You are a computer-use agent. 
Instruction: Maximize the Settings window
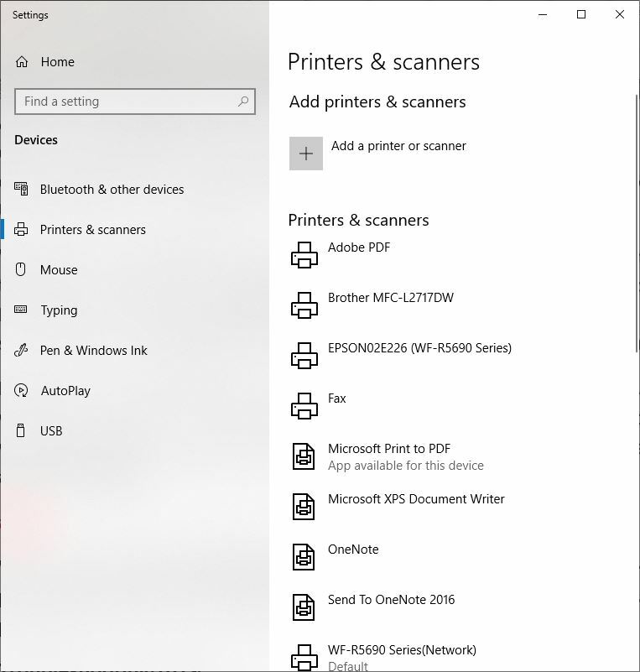pyautogui.click(x=581, y=14)
